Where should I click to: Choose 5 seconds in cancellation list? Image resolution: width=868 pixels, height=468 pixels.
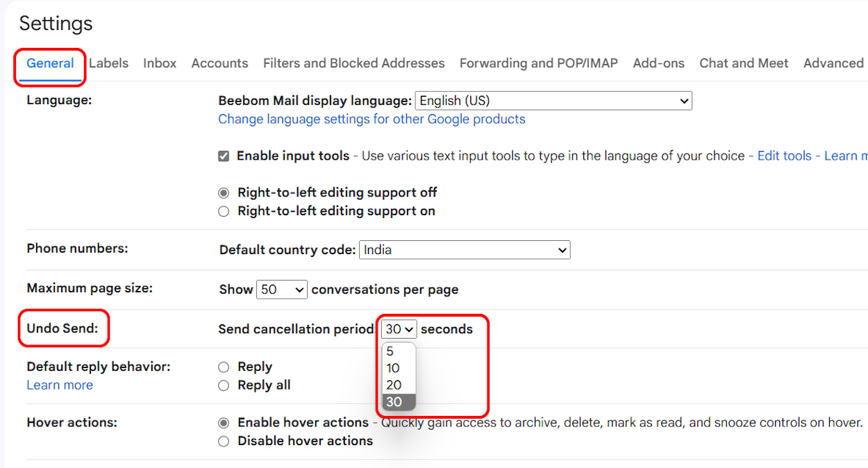[x=399, y=351]
